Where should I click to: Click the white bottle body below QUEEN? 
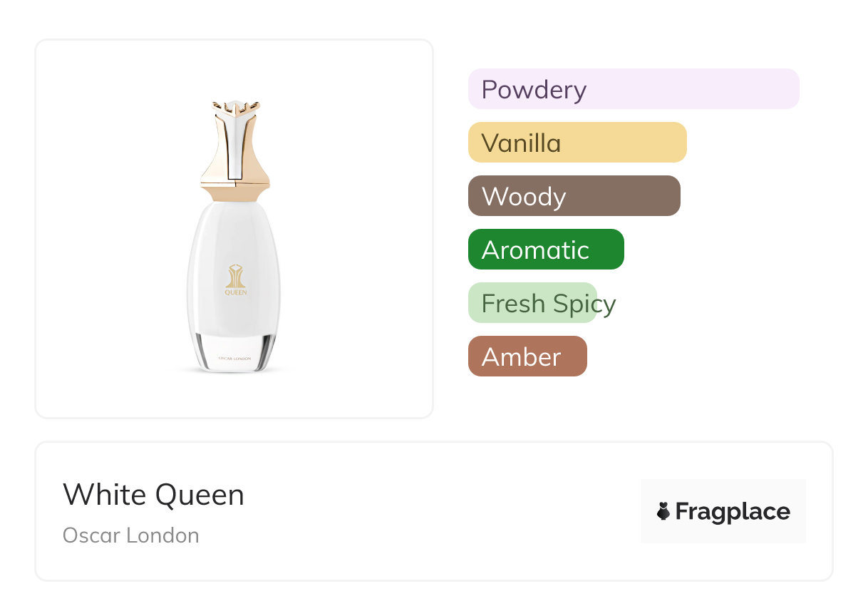(x=234, y=314)
